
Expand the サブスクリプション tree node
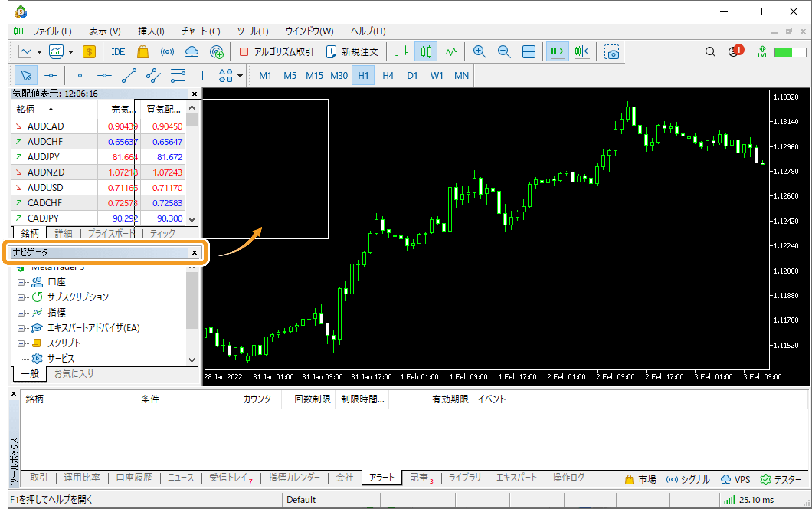pyautogui.click(x=21, y=298)
